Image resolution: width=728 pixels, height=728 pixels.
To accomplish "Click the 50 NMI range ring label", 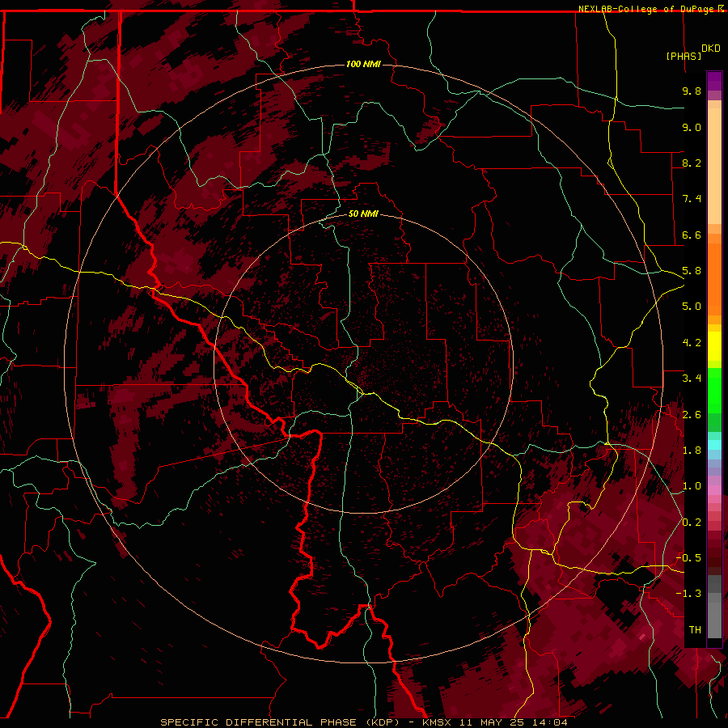I will (363, 214).
